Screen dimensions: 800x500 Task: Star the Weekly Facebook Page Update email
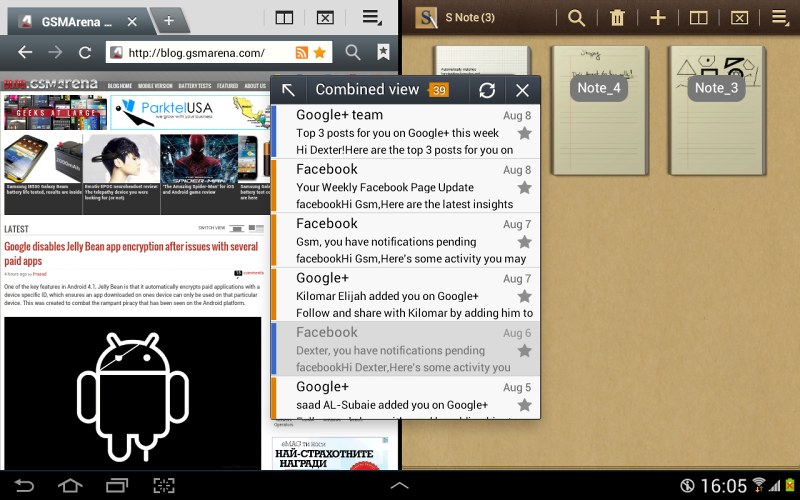[x=524, y=188]
